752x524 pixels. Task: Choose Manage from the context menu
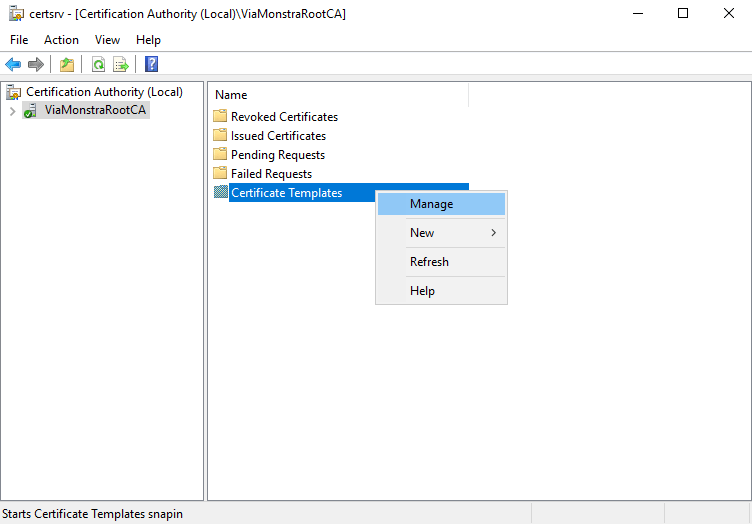coord(431,204)
